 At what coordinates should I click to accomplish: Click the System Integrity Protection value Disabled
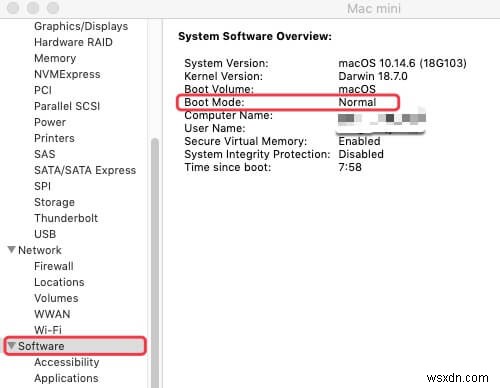361,154
